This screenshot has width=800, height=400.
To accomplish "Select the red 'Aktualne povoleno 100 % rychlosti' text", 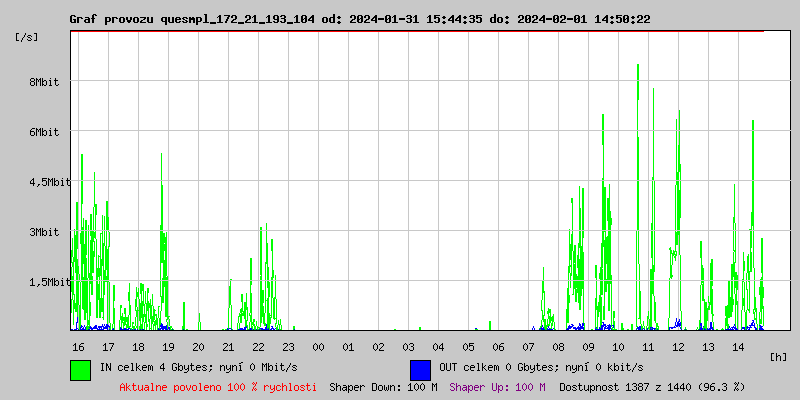I will 218,387.
